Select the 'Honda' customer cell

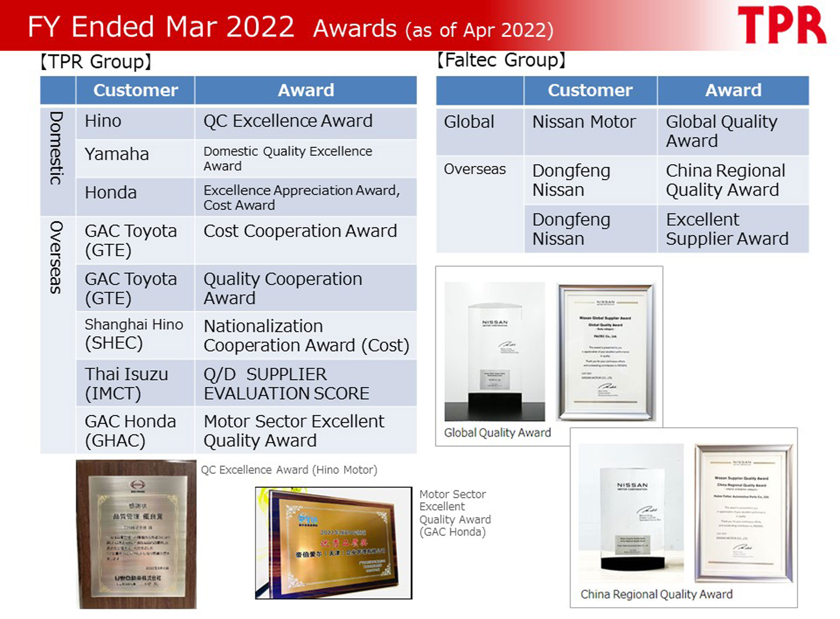(x=135, y=197)
